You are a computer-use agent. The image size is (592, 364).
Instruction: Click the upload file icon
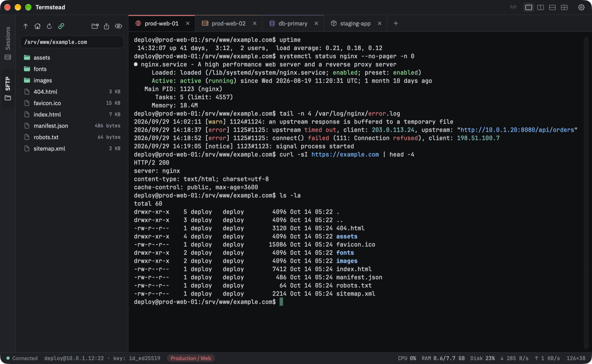pos(107,26)
